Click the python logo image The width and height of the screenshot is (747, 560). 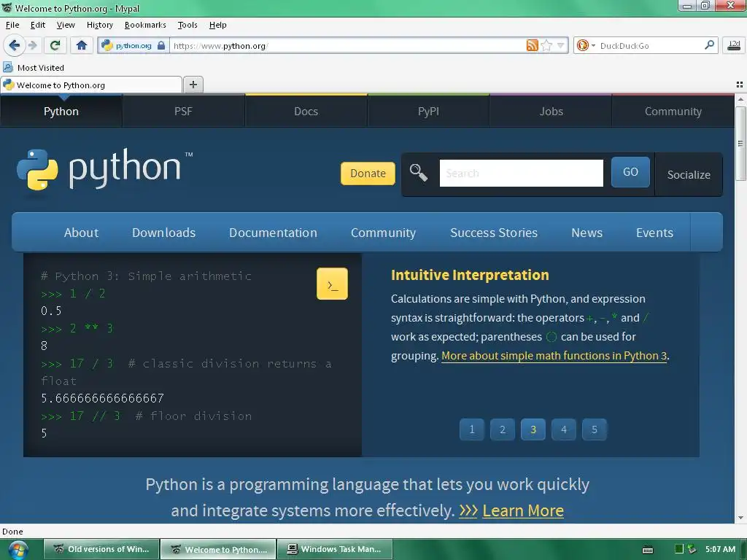pyautogui.click(x=104, y=169)
